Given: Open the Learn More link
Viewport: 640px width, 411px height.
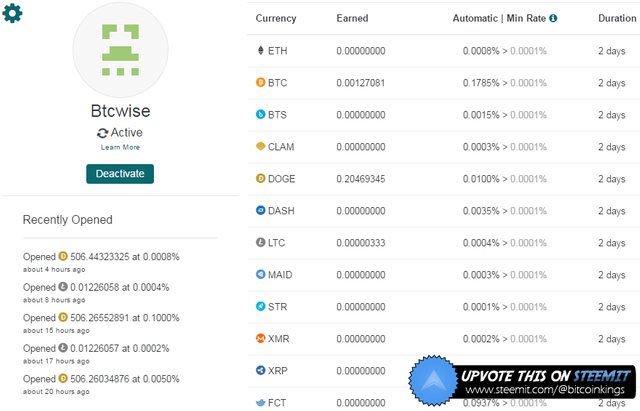Looking at the screenshot, I should tap(120, 147).
